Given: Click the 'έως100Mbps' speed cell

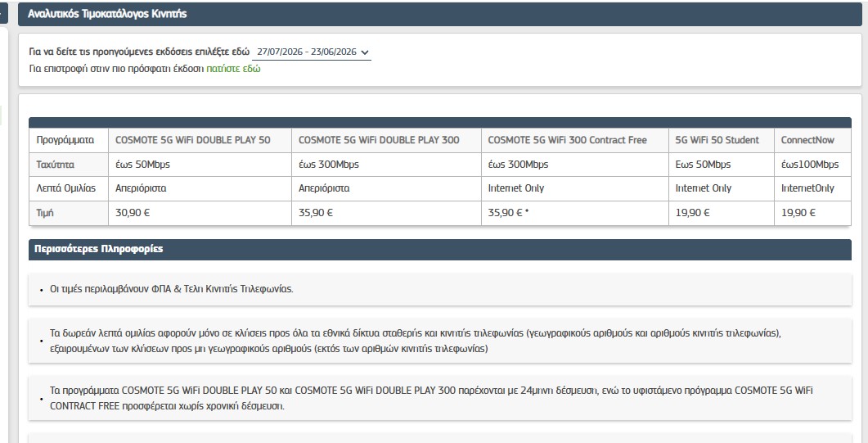Looking at the screenshot, I should (x=812, y=165).
